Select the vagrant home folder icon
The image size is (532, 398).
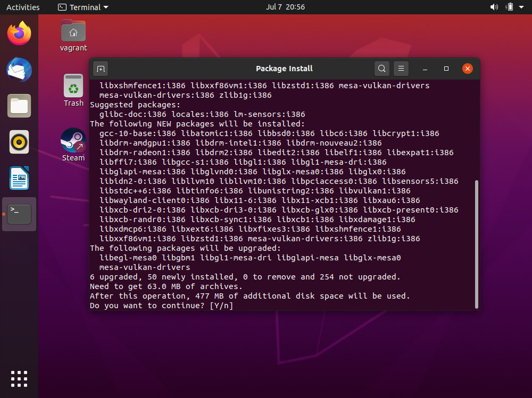(73, 36)
